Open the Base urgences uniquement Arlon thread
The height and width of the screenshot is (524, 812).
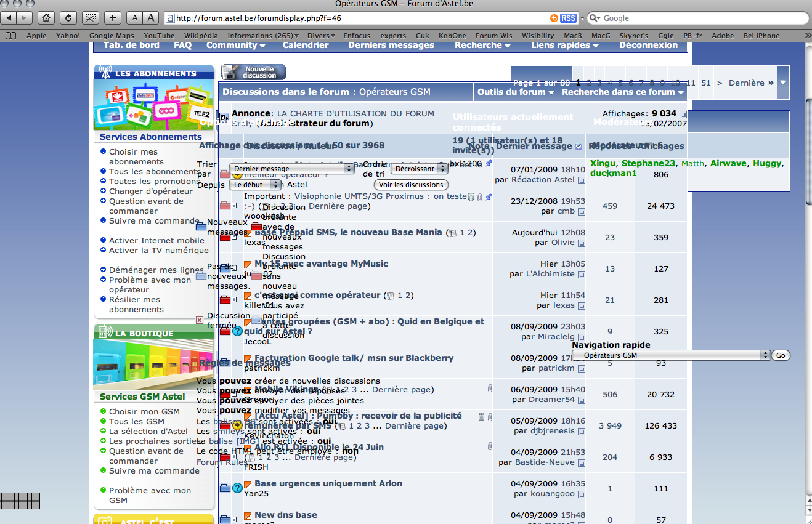pos(328,483)
